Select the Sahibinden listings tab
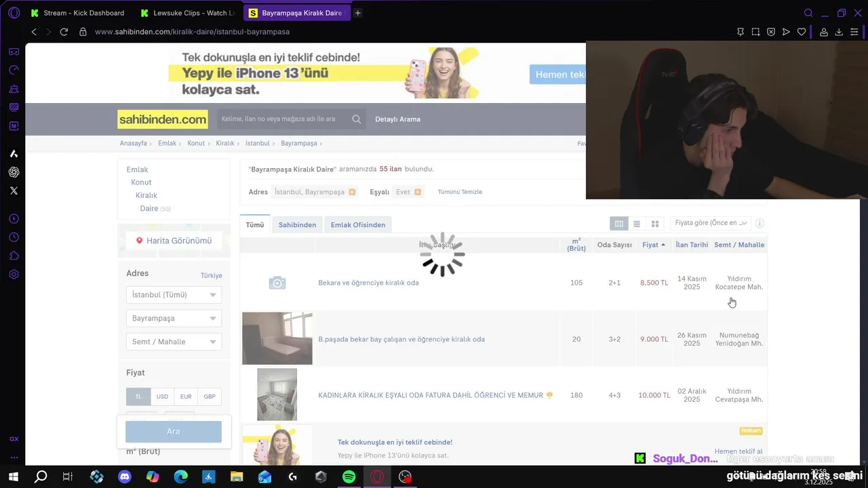The width and height of the screenshot is (868, 488). (297, 224)
